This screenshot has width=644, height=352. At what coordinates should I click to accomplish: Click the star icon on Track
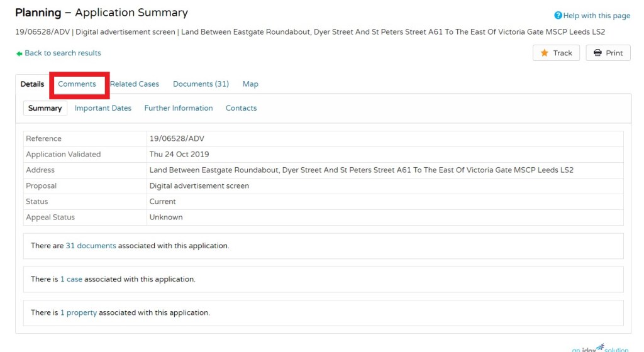click(x=545, y=53)
